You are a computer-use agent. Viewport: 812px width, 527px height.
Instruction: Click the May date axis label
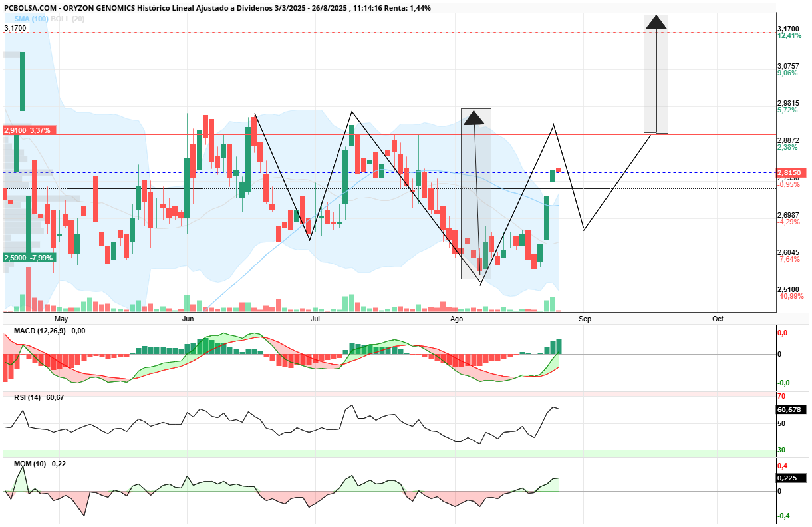(x=61, y=319)
